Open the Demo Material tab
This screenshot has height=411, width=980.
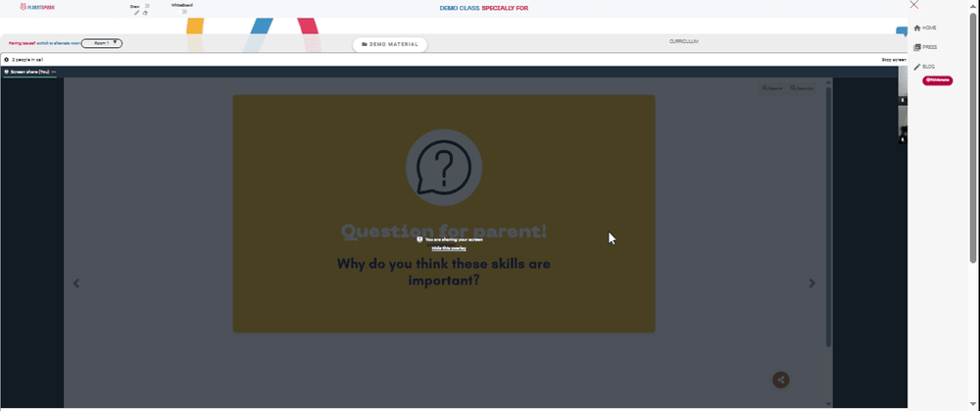[x=390, y=44]
